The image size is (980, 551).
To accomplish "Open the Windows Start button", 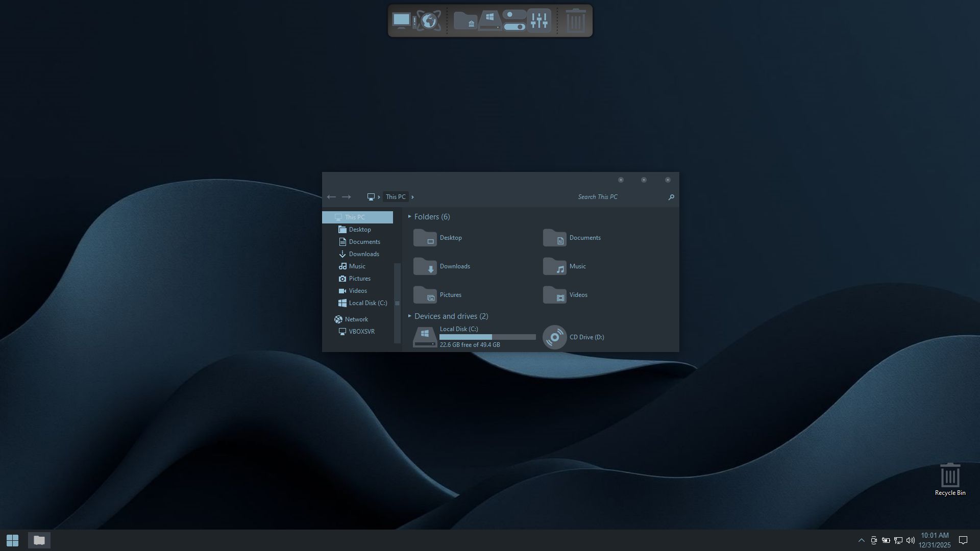I will pyautogui.click(x=12, y=540).
